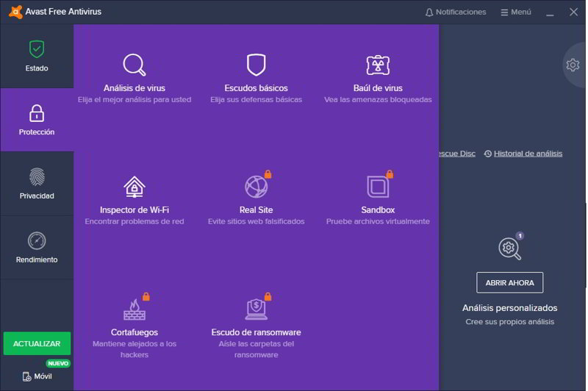Switch to the Estado tab
This screenshot has width=588, height=391.
(x=37, y=57)
